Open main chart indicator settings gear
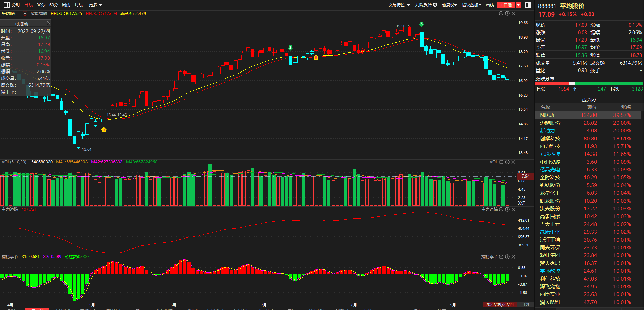This screenshot has width=644, height=310. point(501,13)
